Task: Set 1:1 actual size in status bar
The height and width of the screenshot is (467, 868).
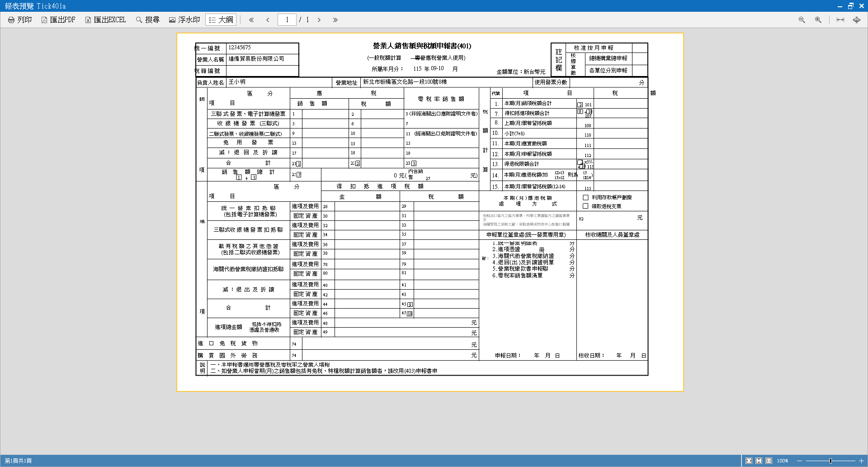Action: 769,461
